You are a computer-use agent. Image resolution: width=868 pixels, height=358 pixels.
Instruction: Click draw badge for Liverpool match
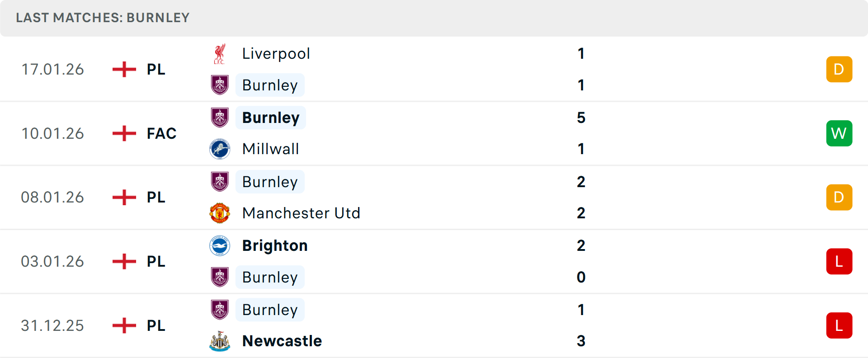(839, 69)
